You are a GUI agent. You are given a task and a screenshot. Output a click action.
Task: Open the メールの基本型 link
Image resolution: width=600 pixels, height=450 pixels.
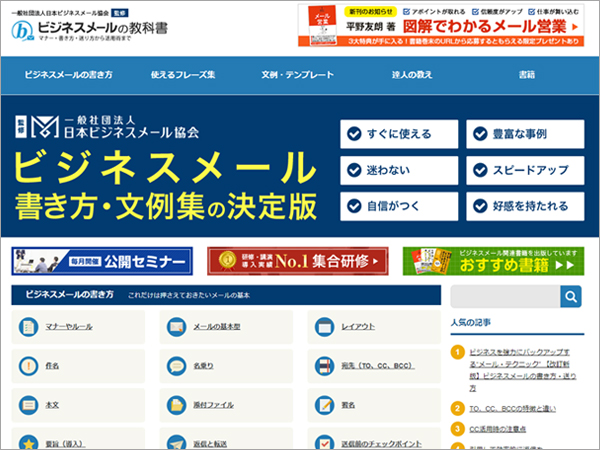(217, 327)
